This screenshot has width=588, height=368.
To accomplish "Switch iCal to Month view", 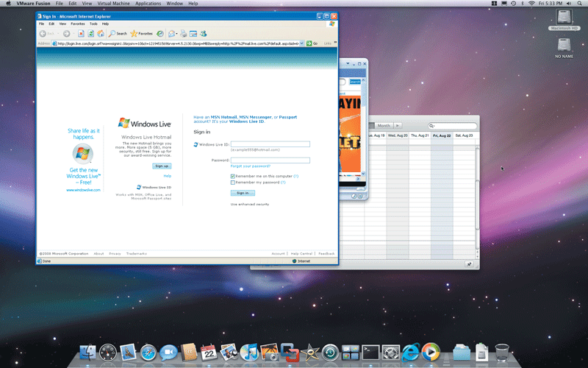I will pyautogui.click(x=384, y=125).
